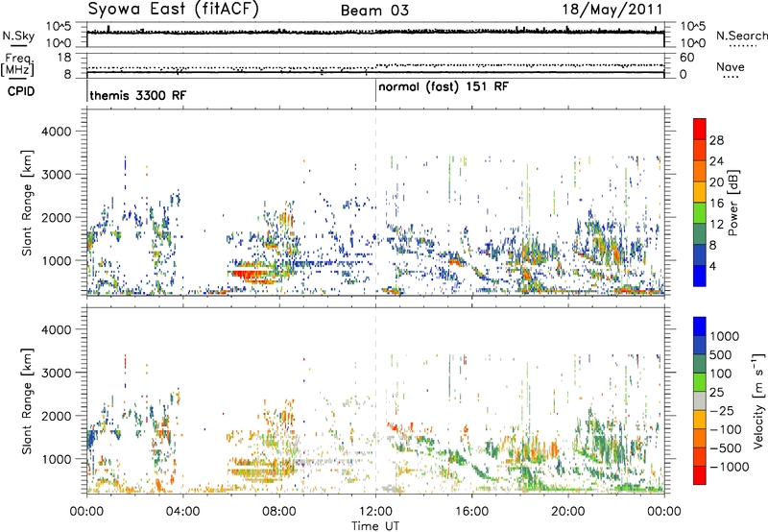The image size is (768, 532).
Task: Click the CPID boundary marker before "normal (fast)"
Action: coord(375,90)
